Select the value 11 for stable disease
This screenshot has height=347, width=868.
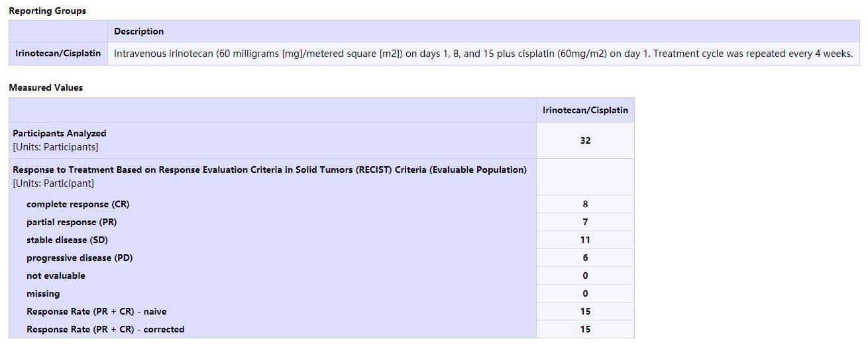[585, 240]
